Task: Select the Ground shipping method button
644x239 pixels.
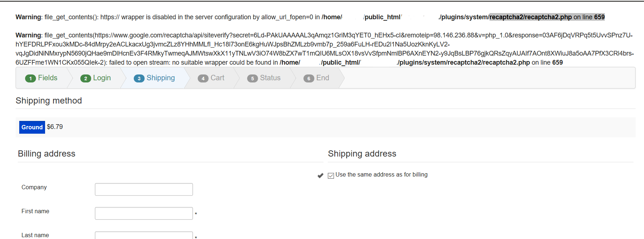Action: 32,127
